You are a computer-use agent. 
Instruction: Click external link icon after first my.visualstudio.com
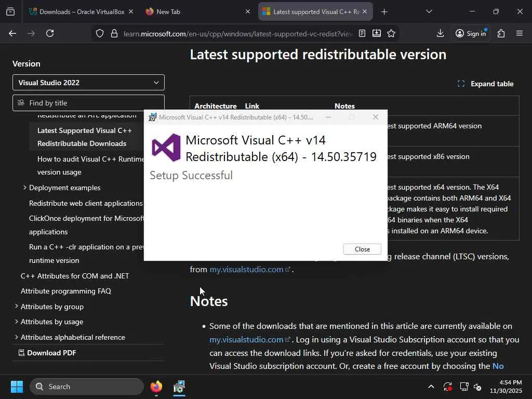[x=288, y=270]
